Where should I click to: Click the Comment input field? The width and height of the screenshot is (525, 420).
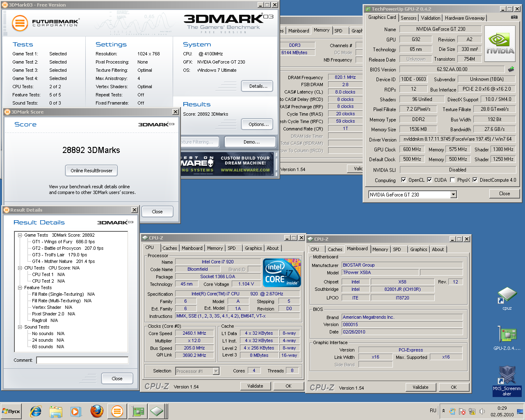(x=82, y=360)
